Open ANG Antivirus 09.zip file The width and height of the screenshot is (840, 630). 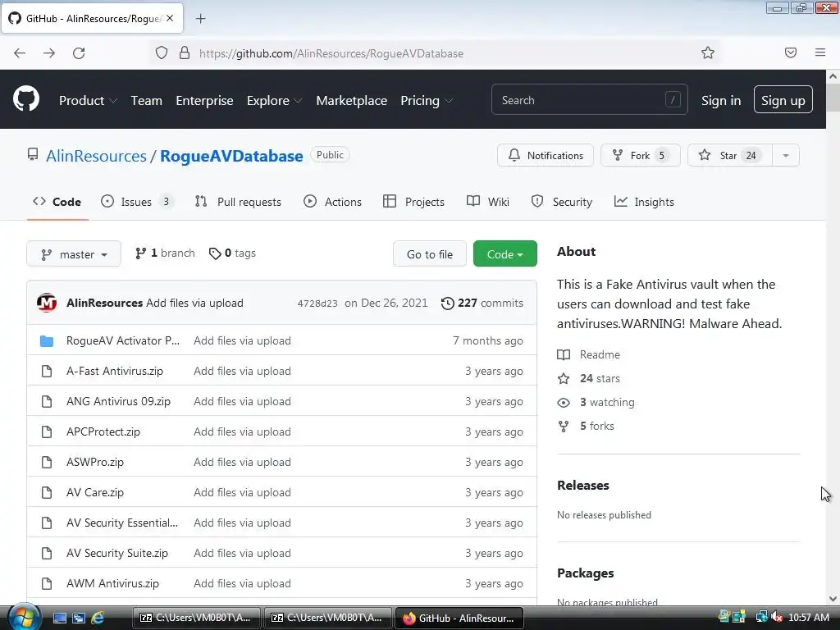coord(118,401)
